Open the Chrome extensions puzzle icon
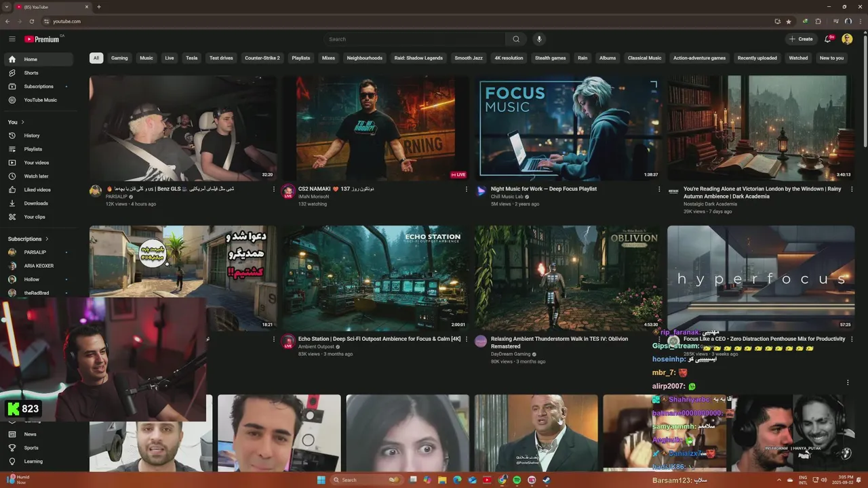Screen dimensions: 868x488 818,21
